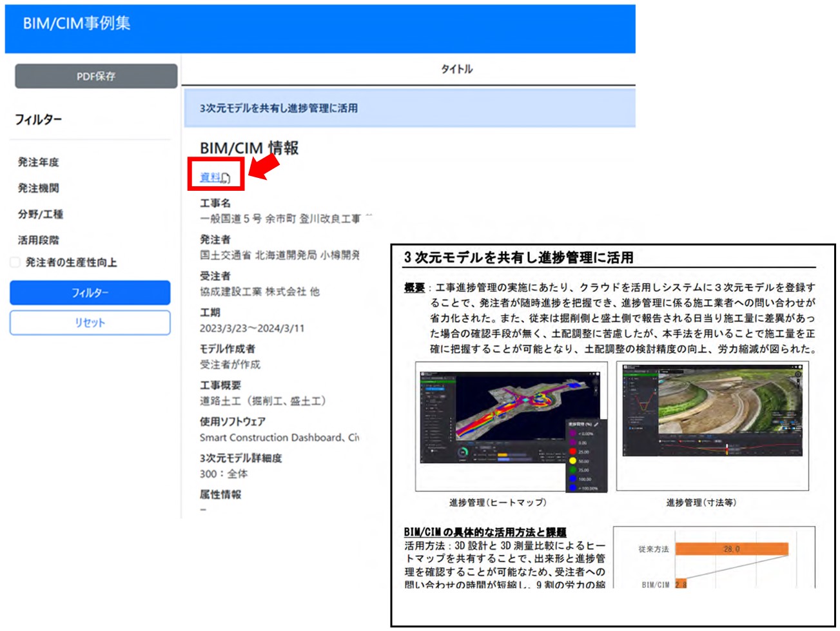Expand the 発注機関 filter
Image resolution: width=840 pixels, height=631 pixels.
[38, 188]
